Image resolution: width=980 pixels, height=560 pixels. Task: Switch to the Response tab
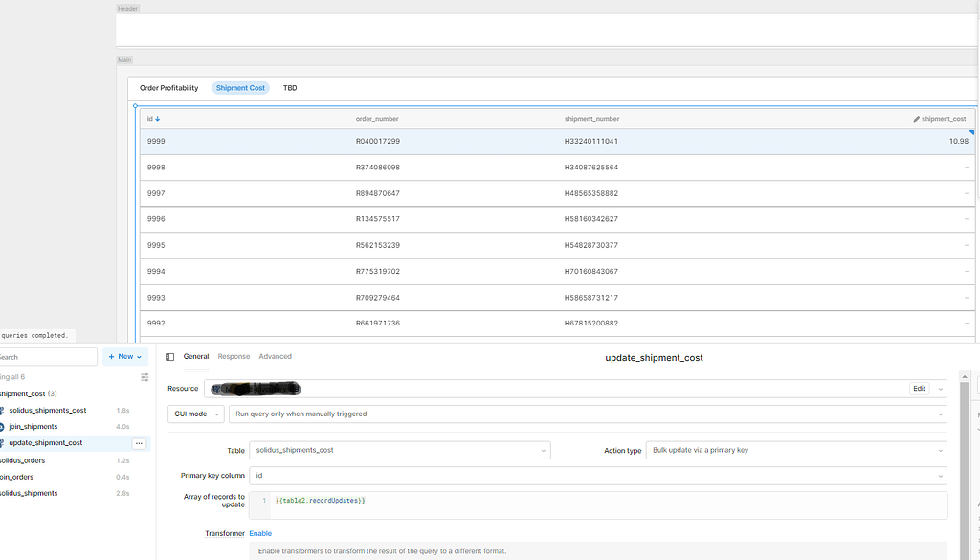(x=234, y=355)
